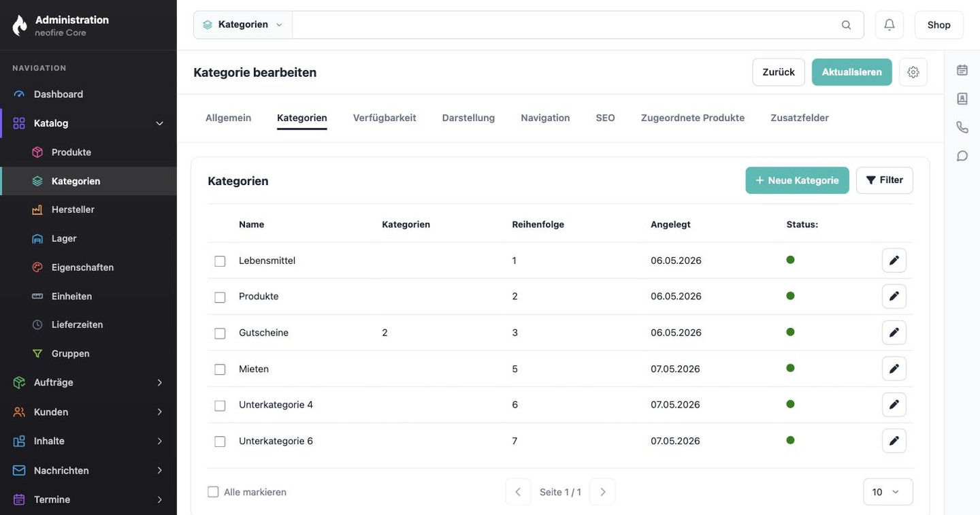Open the calendar icon in right sidebar
980x515 pixels.
click(x=962, y=69)
